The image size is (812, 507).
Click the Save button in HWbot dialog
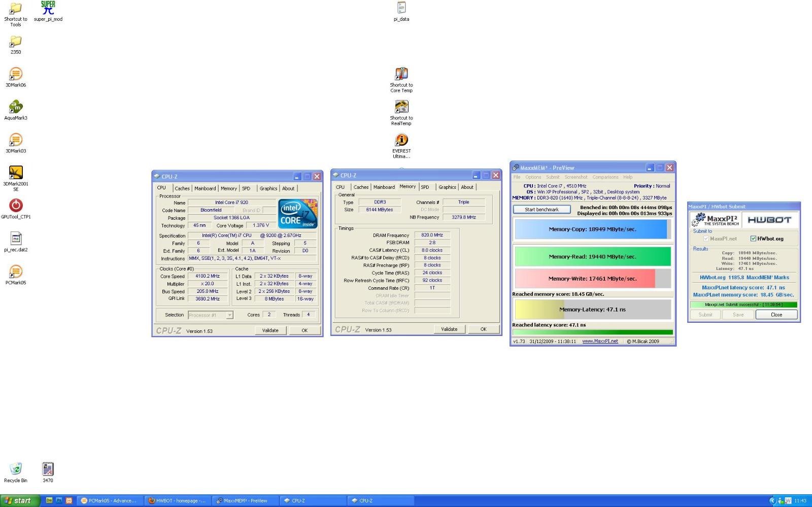click(738, 315)
